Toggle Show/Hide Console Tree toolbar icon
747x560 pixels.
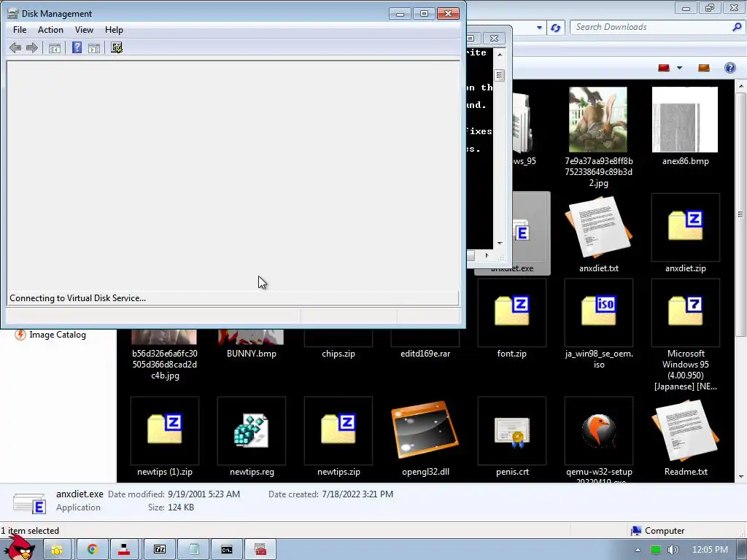point(54,47)
